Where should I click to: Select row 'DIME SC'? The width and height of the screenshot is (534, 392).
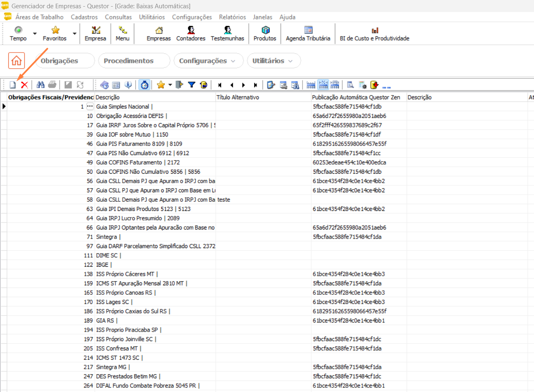267,256
